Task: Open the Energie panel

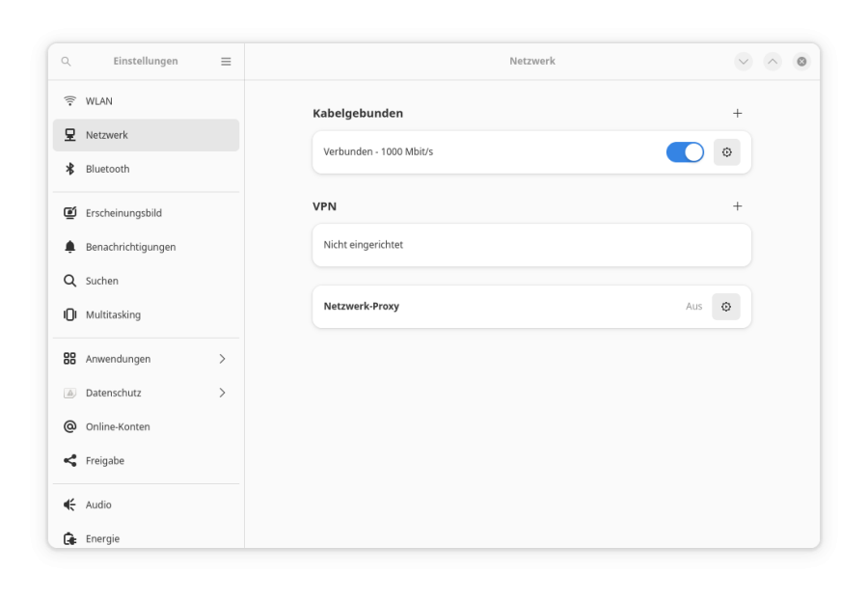Action: pos(147,538)
